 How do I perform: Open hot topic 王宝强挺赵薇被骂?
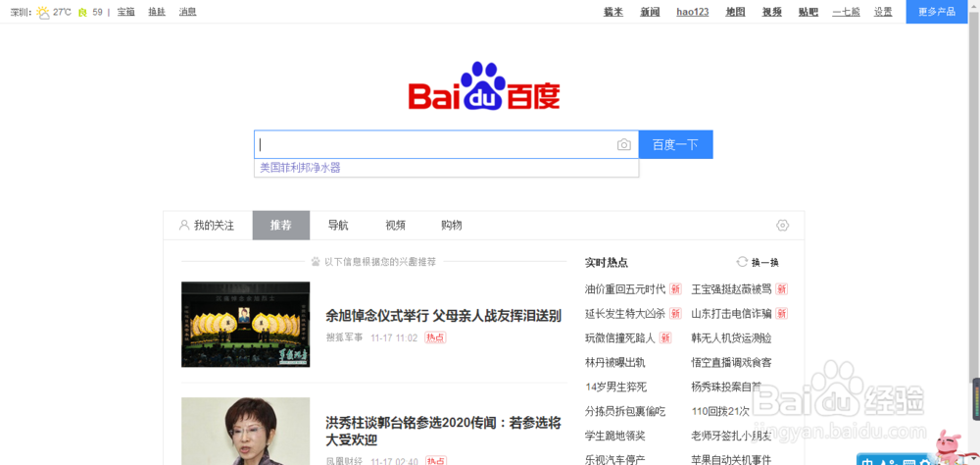(731, 289)
